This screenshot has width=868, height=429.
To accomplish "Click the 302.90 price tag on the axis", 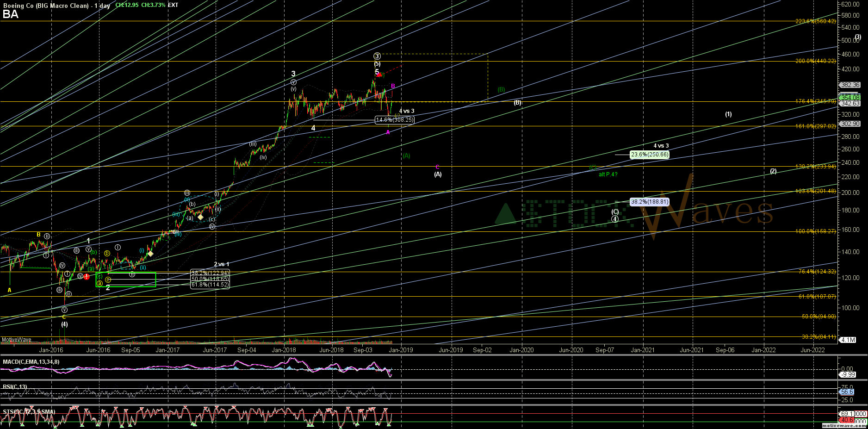I will (x=850, y=124).
